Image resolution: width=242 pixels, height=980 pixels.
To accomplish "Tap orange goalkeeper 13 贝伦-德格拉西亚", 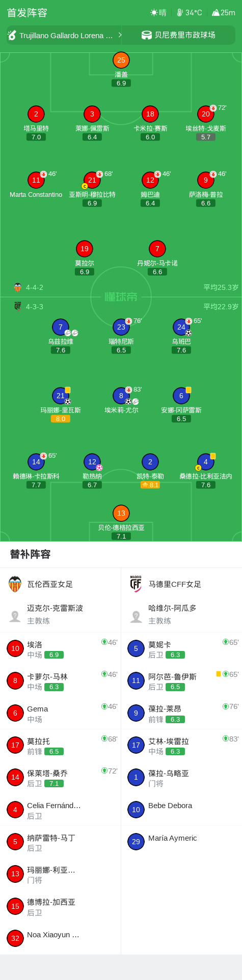I will (121, 513).
